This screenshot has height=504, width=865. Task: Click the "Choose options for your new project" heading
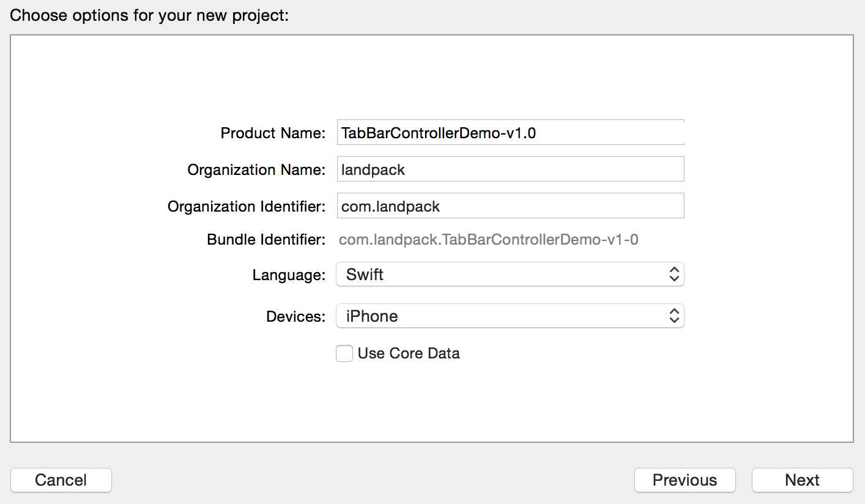pyautogui.click(x=149, y=15)
